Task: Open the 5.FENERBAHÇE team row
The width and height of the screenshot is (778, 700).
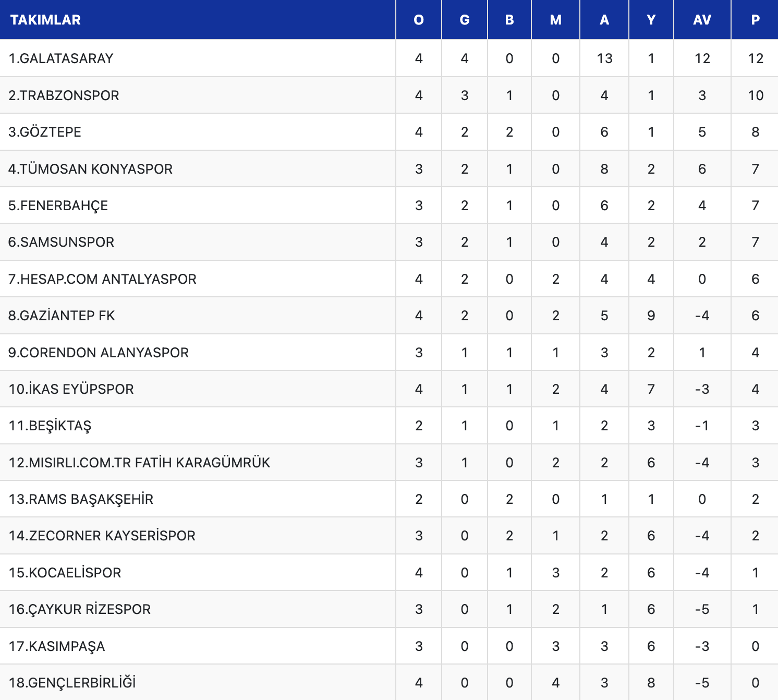Action: pyautogui.click(x=389, y=206)
